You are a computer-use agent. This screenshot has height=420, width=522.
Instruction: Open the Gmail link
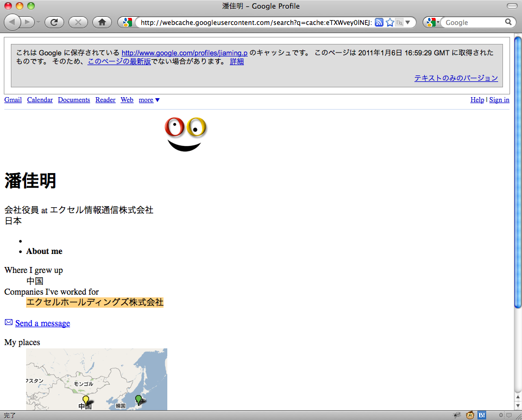point(13,100)
